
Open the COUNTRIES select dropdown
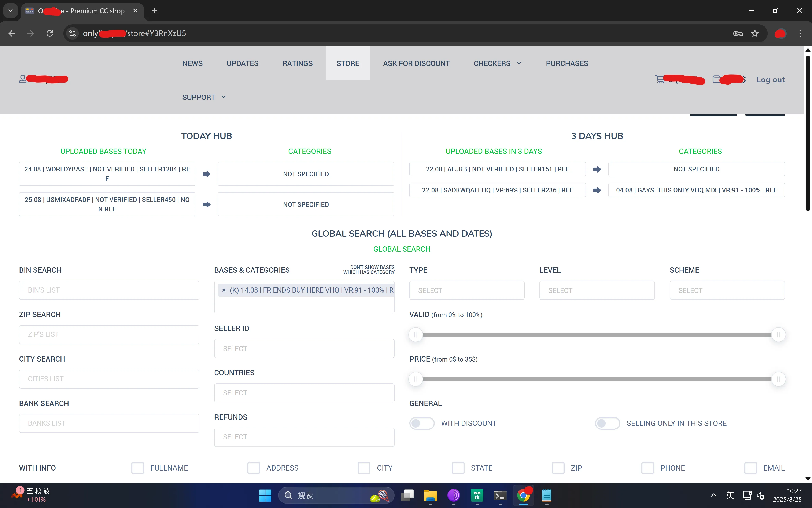click(304, 393)
